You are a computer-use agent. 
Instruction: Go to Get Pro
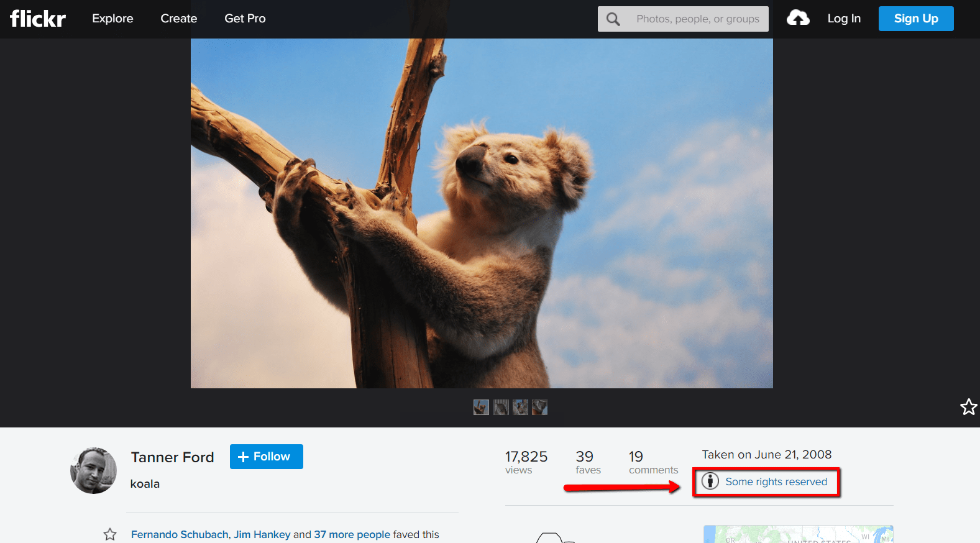coord(245,19)
